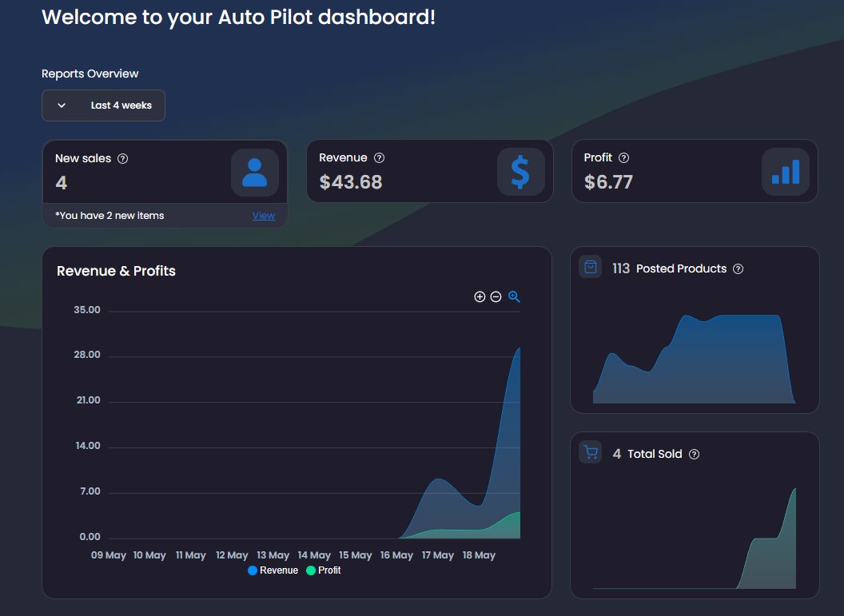Open the Last 4 weeks period dropdown
844x616 pixels.
tap(103, 105)
